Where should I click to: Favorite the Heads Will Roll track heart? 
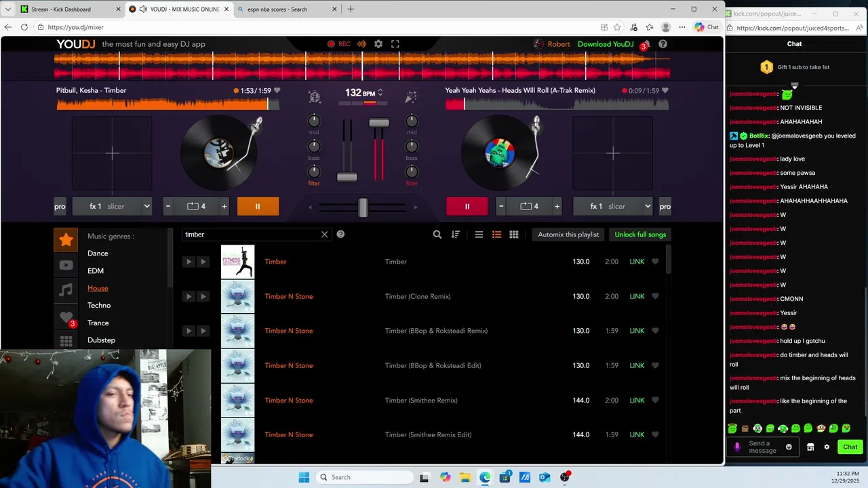[665, 90]
